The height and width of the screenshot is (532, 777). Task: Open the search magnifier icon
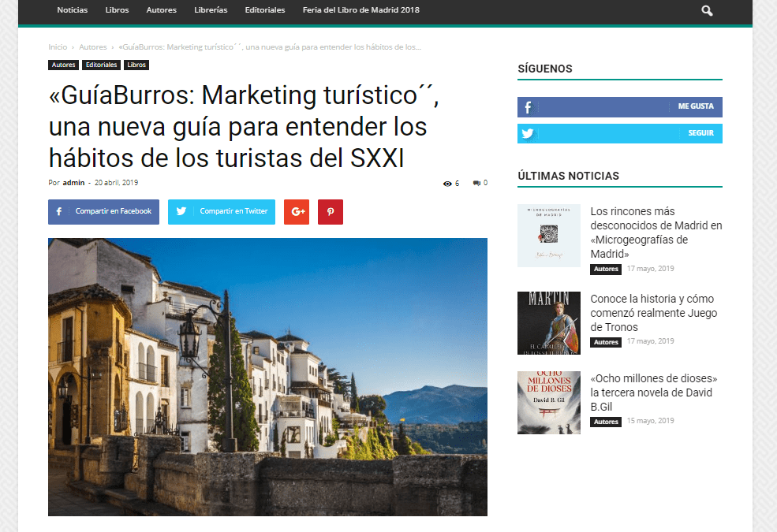707,10
